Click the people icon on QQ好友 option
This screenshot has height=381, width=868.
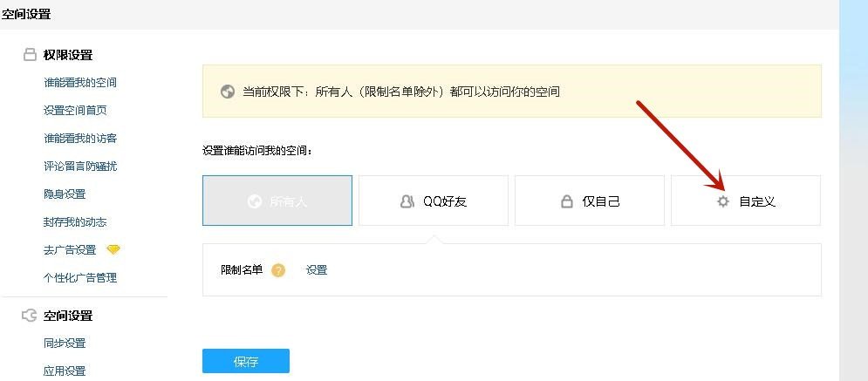tap(407, 201)
